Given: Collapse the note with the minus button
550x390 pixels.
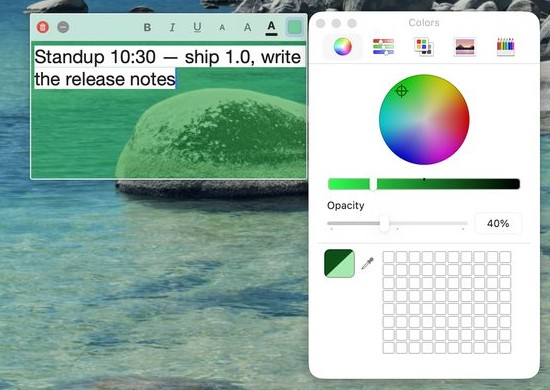Looking at the screenshot, I should [63, 27].
